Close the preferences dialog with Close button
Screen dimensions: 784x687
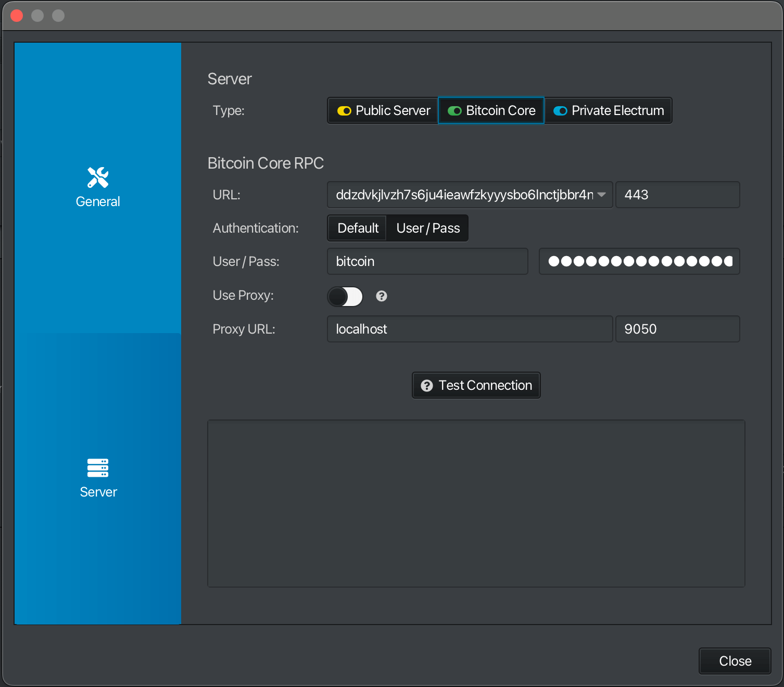point(735,661)
